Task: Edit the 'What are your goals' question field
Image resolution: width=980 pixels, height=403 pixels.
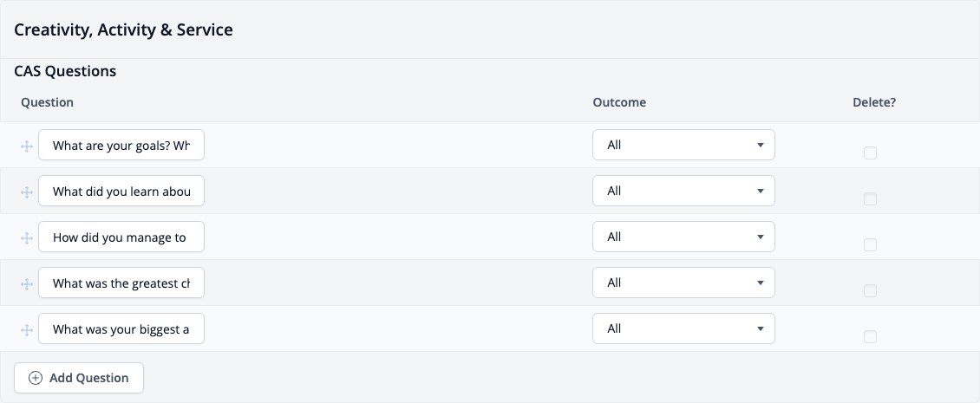Action: [121, 145]
